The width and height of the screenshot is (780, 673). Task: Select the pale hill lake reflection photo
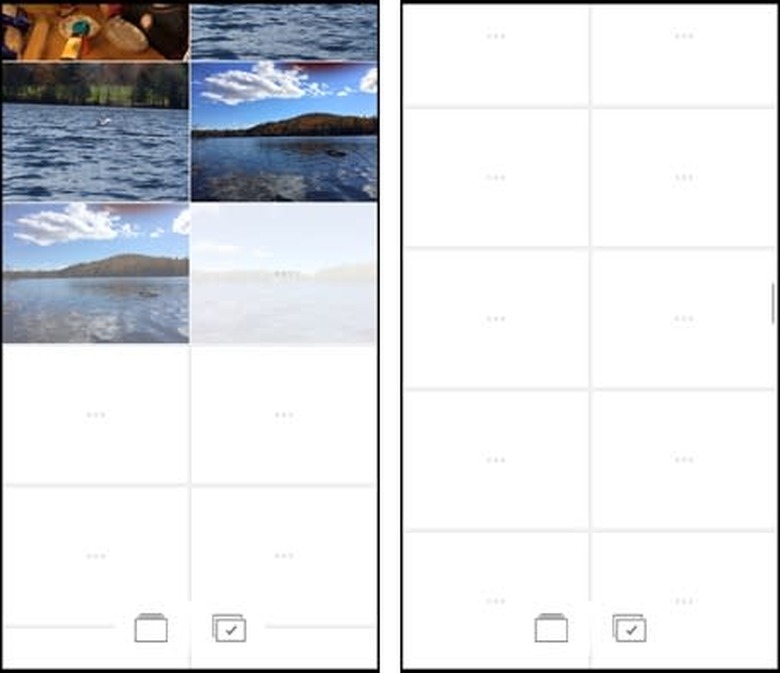[x=95, y=273]
